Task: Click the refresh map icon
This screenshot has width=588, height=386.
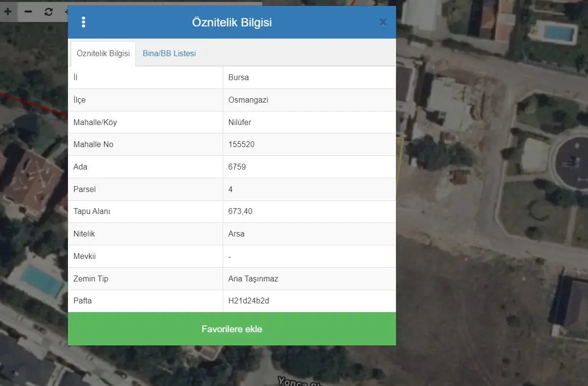Action: pos(48,11)
